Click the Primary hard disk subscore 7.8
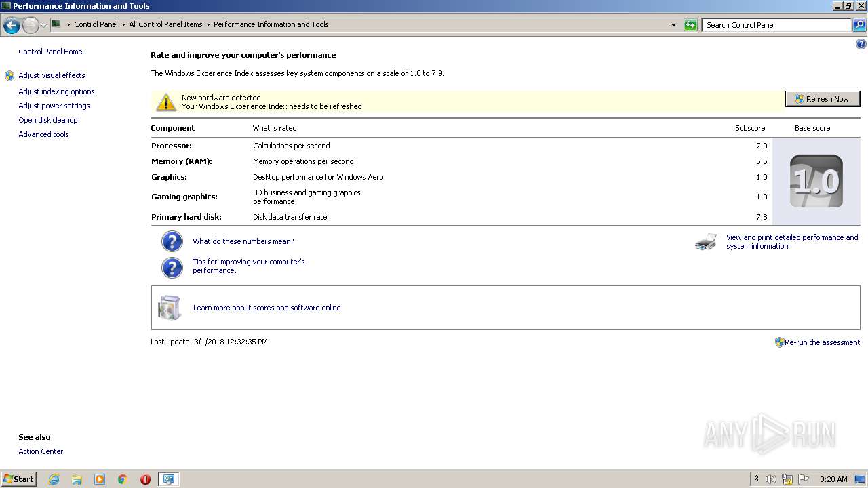 (x=762, y=217)
